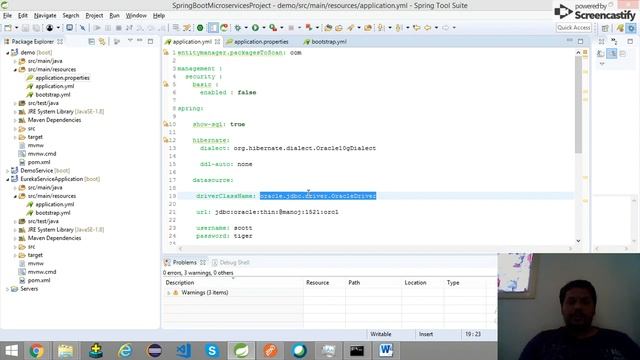Open the Navigate menu
Viewport: 640px width, 360px height.
click(45, 16)
